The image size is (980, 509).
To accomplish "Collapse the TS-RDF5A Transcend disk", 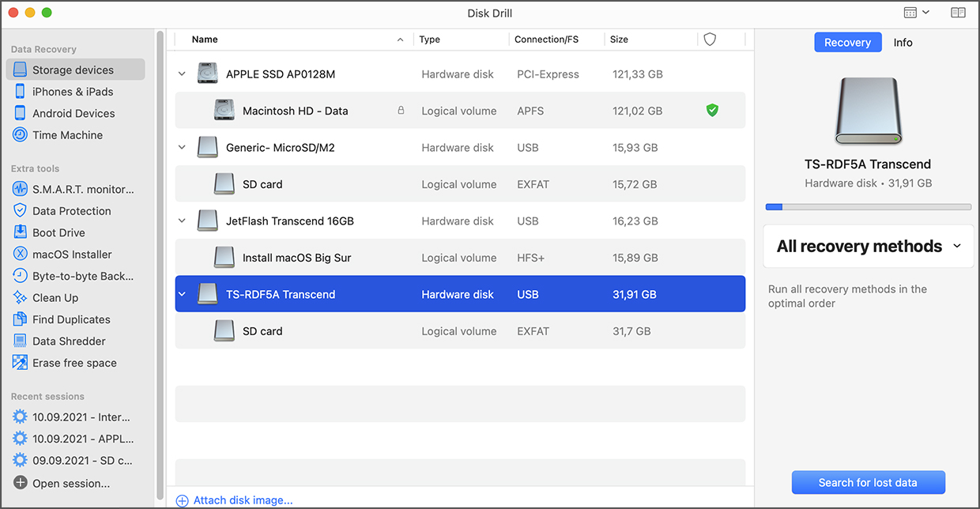I will pyautogui.click(x=182, y=294).
